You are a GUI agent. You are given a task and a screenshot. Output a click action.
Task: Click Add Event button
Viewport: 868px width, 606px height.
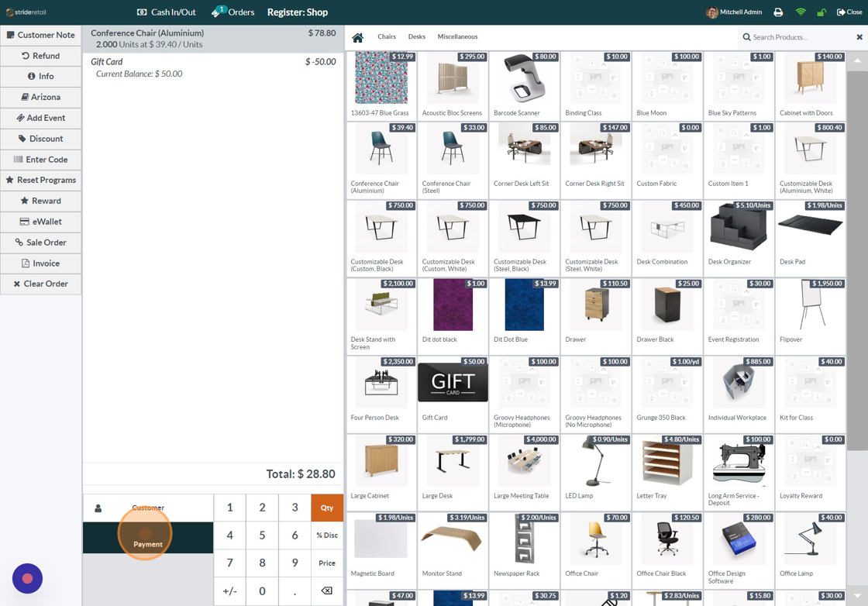(40, 118)
